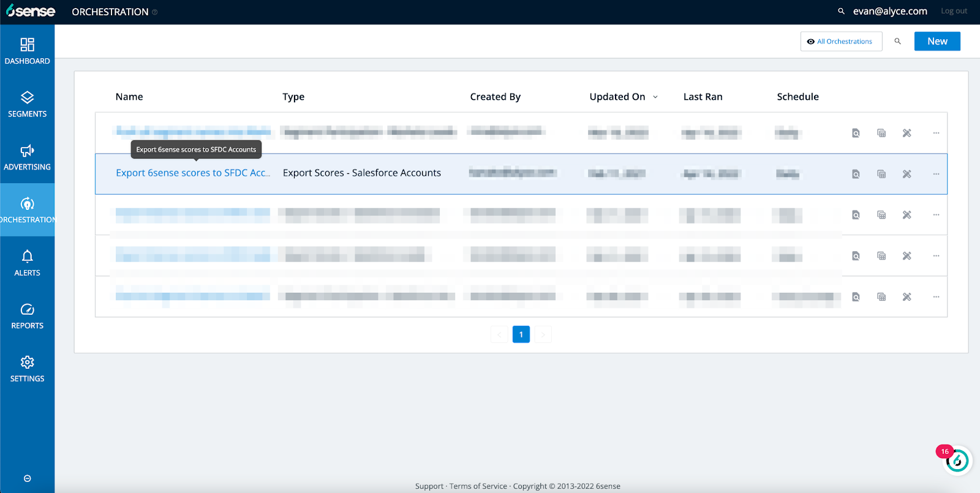This screenshot has width=980, height=493.
Task: Open more options for Export 6sense scores row
Action: (936, 174)
